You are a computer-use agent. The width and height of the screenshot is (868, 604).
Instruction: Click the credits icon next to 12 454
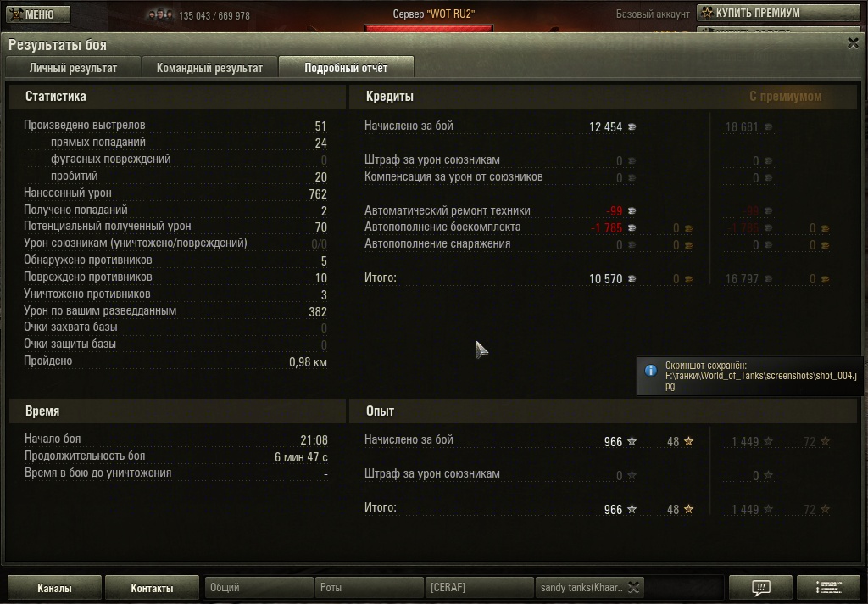pos(632,127)
